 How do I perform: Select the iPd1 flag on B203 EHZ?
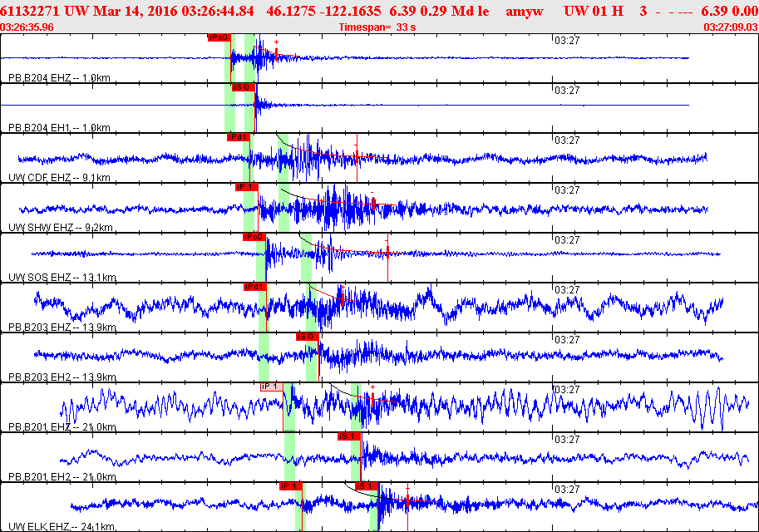point(254,287)
